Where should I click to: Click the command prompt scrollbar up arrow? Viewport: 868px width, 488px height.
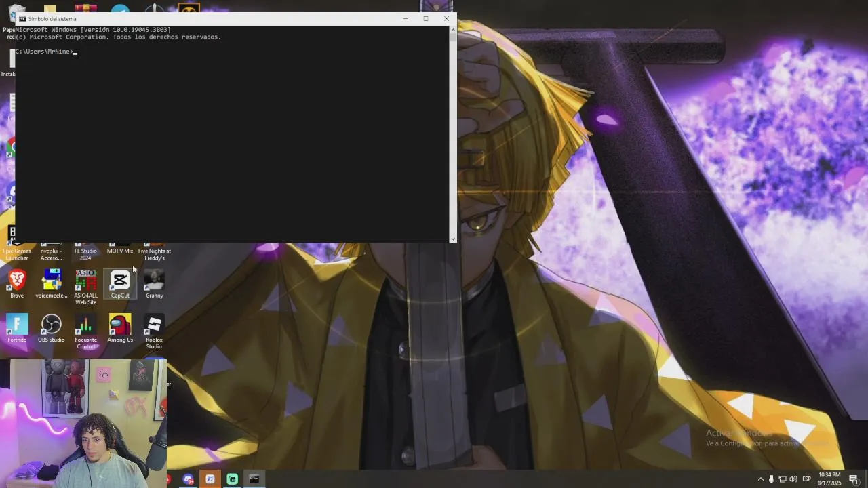click(453, 29)
